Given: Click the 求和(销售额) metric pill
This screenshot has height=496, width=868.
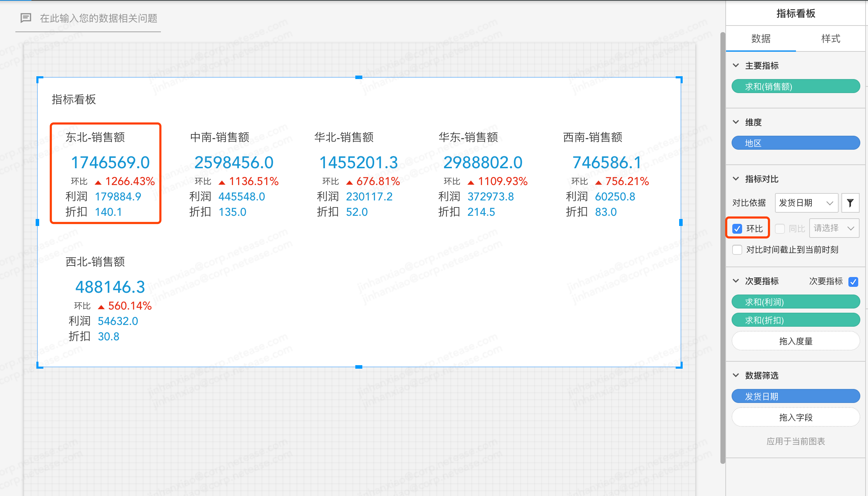Looking at the screenshot, I should (x=796, y=86).
